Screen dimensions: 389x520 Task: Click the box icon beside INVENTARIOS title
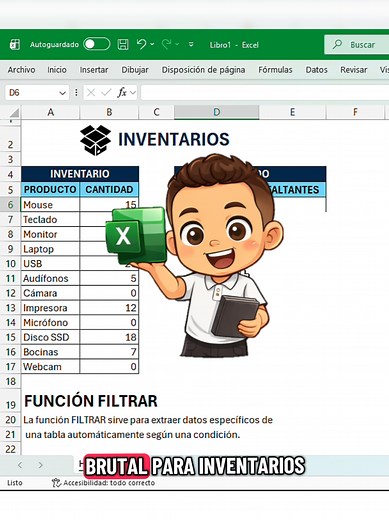[x=96, y=140]
